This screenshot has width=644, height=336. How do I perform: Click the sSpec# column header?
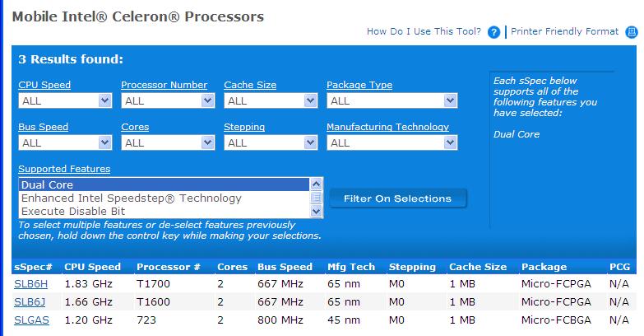click(33, 267)
